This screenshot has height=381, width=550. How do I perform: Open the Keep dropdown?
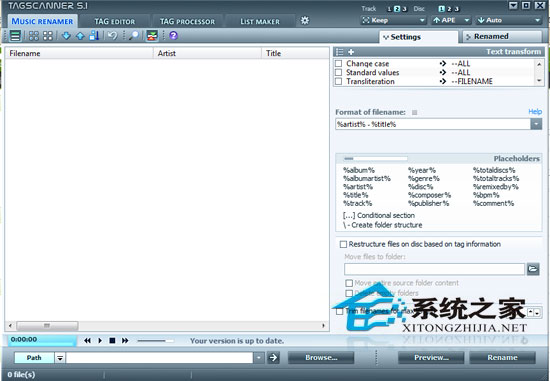coord(394,20)
